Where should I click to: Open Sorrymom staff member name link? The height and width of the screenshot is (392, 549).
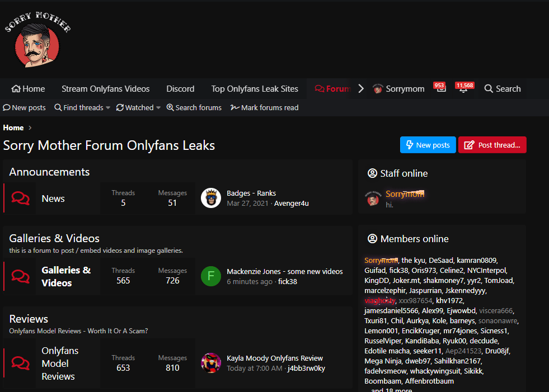point(405,194)
